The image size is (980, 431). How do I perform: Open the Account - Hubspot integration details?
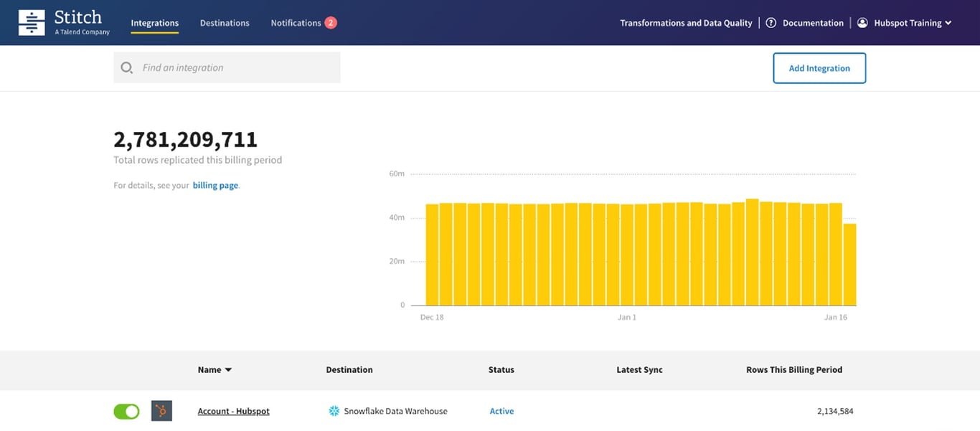pos(234,410)
